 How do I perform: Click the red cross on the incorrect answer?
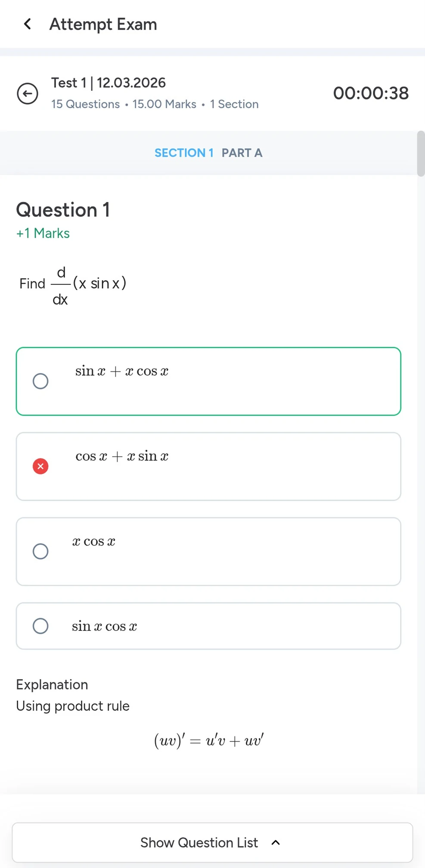(40, 466)
